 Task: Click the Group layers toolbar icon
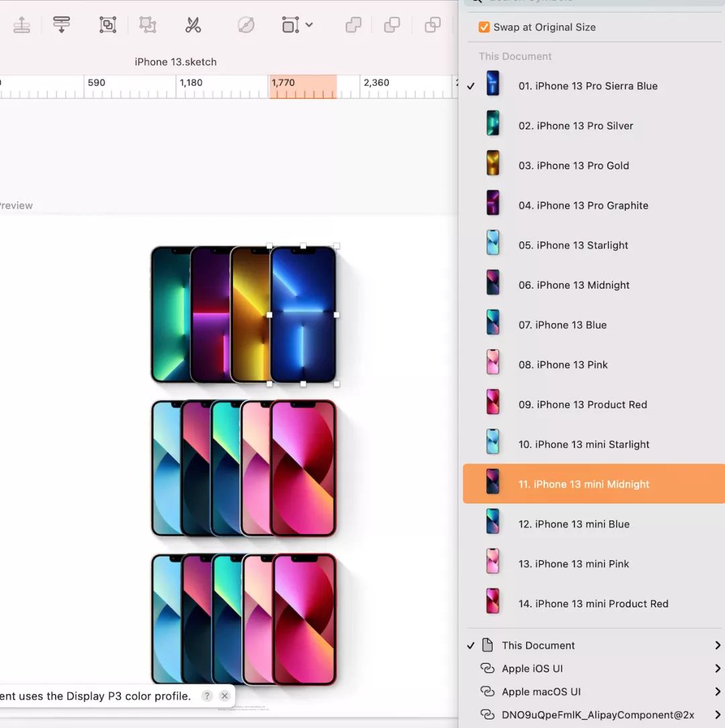[x=107, y=25]
